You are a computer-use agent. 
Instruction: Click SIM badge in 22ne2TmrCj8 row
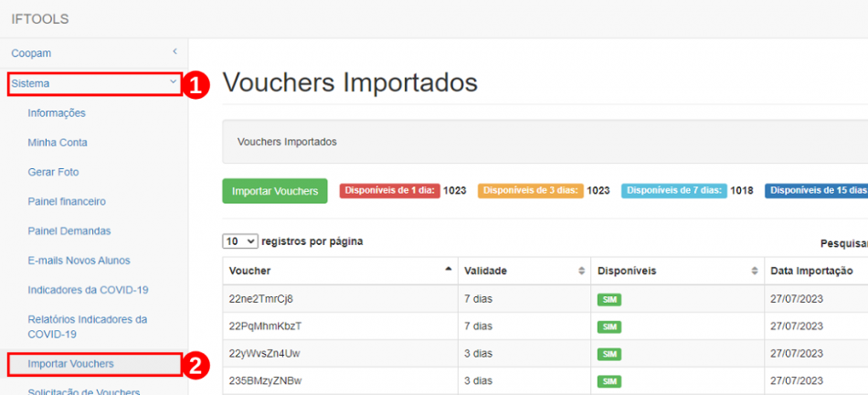[609, 300]
